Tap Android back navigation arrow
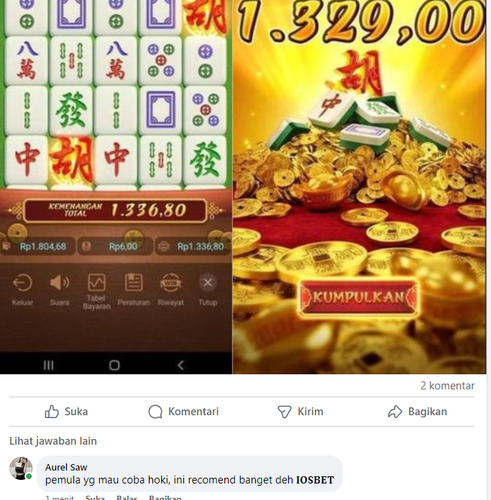Screen dimensions: 491x500 [x=180, y=365]
